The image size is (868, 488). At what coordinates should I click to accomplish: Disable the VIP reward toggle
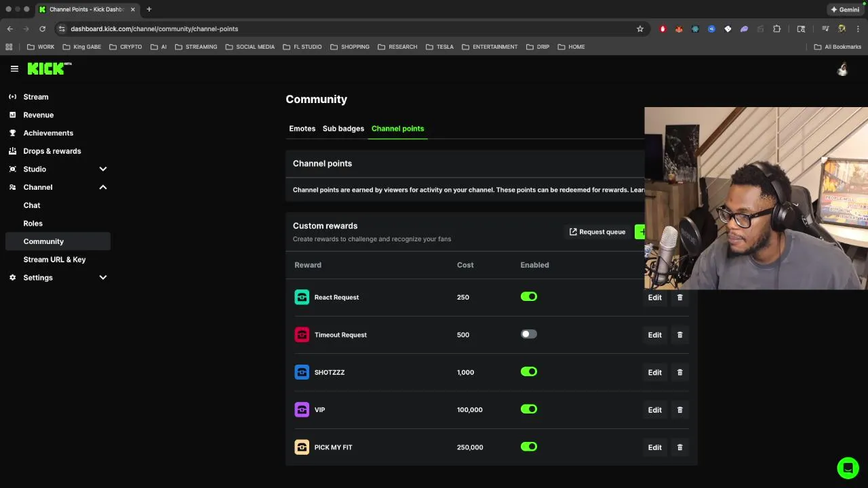529,409
